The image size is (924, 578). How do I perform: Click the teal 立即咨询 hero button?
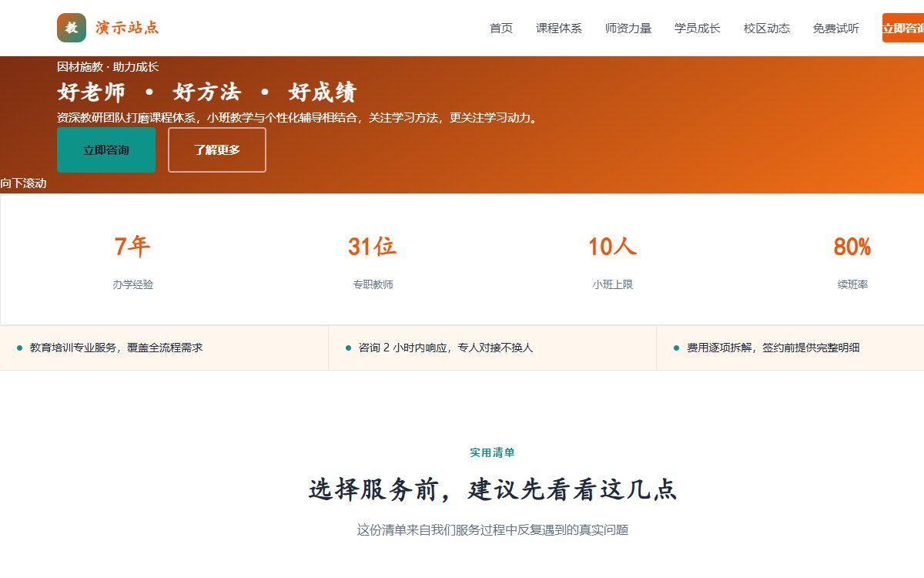tap(106, 150)
